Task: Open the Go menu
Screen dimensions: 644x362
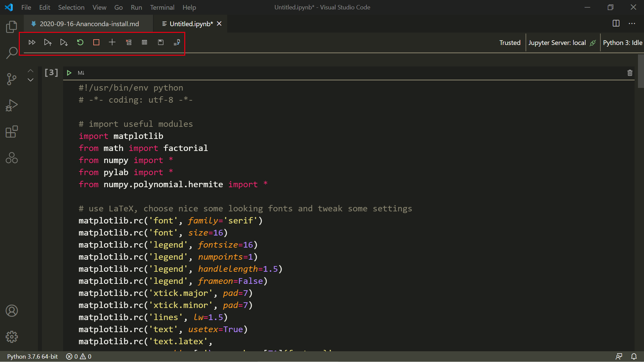Action: click(x=118, y=7)
